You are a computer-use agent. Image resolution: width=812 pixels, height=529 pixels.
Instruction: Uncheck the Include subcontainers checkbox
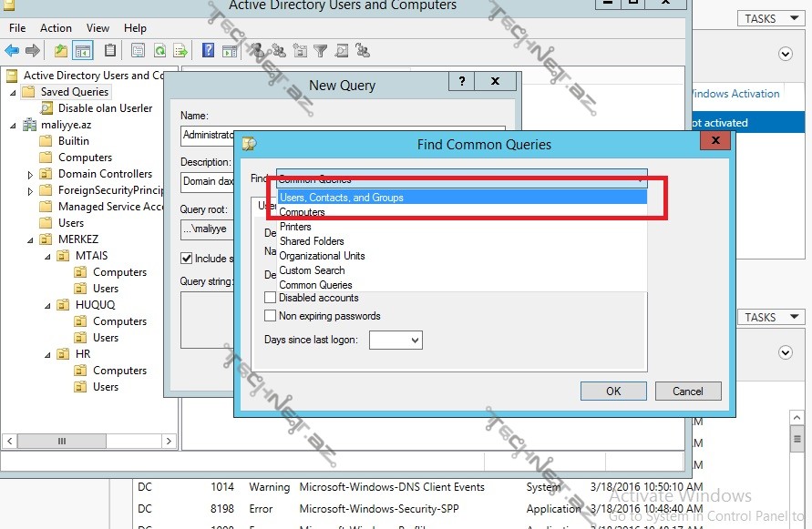187,259
